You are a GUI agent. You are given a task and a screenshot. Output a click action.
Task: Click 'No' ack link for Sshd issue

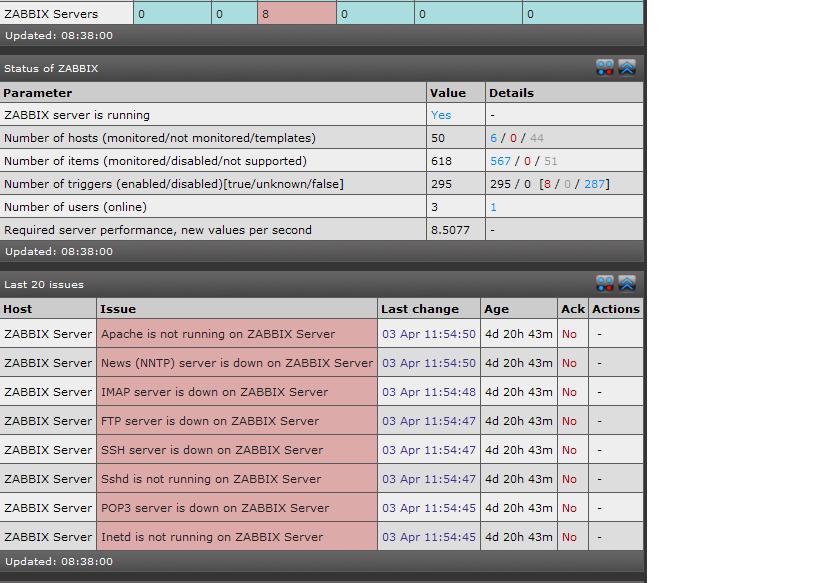tap(569, 479)
